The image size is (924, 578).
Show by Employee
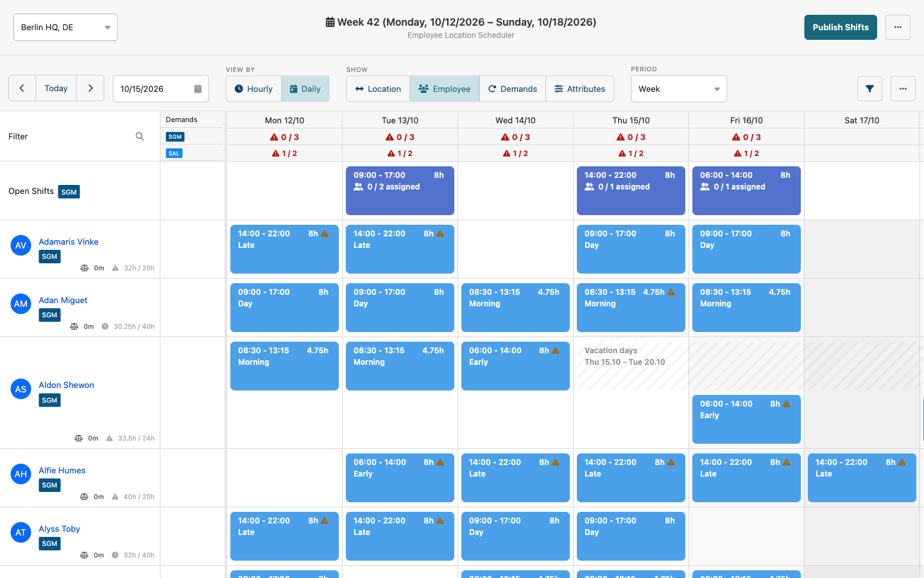click(x=445, y=89)
